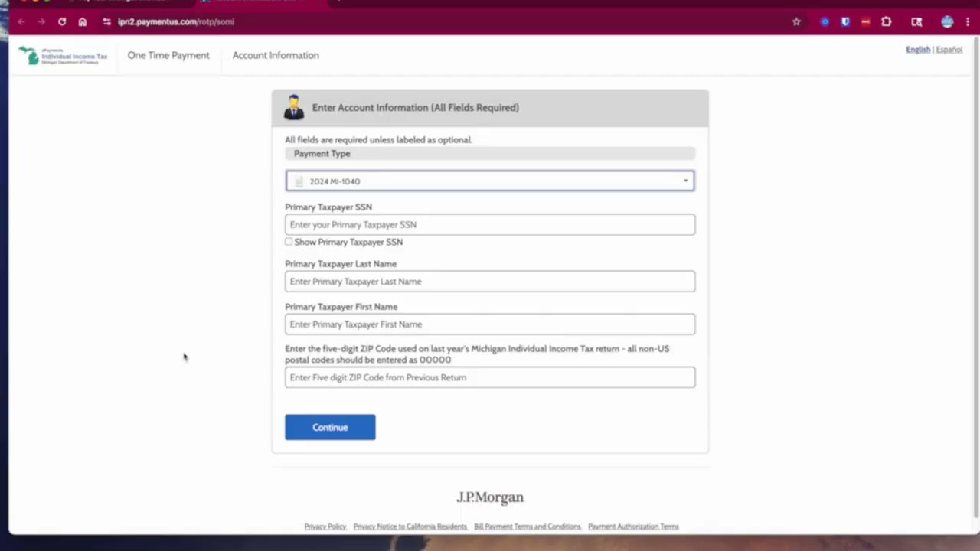Click 'Enter Account Information (All Fields Required)' heading

click(x=415, y=108)
